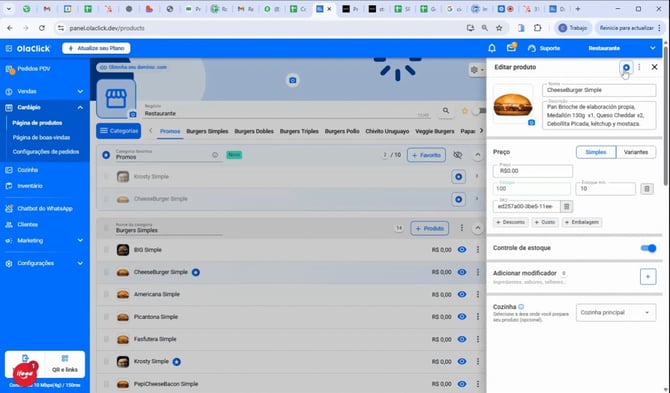Open three-dot menu for Burgers Simples category
Screen dimensions: 670x393
[461, 228]
